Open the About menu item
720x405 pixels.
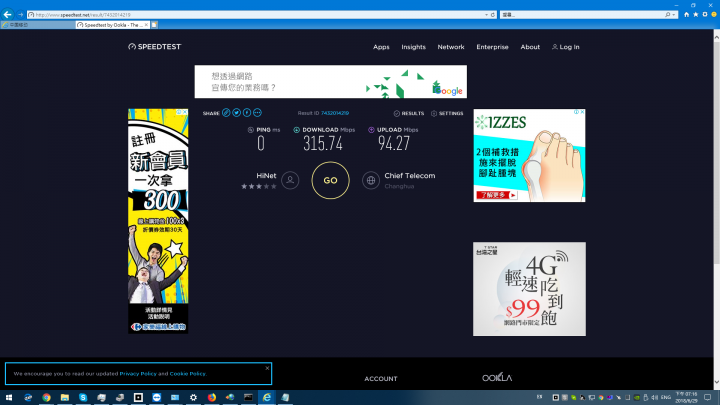[x=530, y=47]
